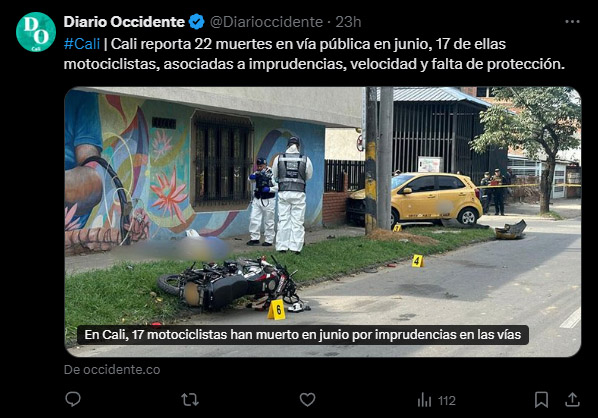
Task: Reply to the tweet using the comment icon
Action: 73,399
